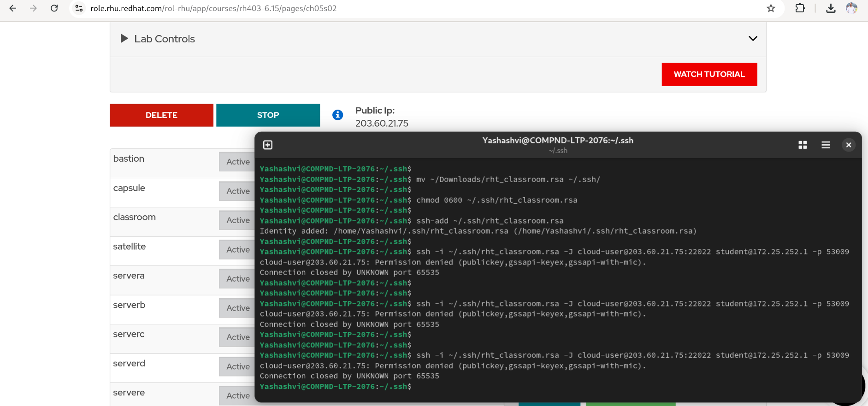Viewport: 868px width, 406px height.
Task: Click the Active status for capsule
Action: coord(238,191)
